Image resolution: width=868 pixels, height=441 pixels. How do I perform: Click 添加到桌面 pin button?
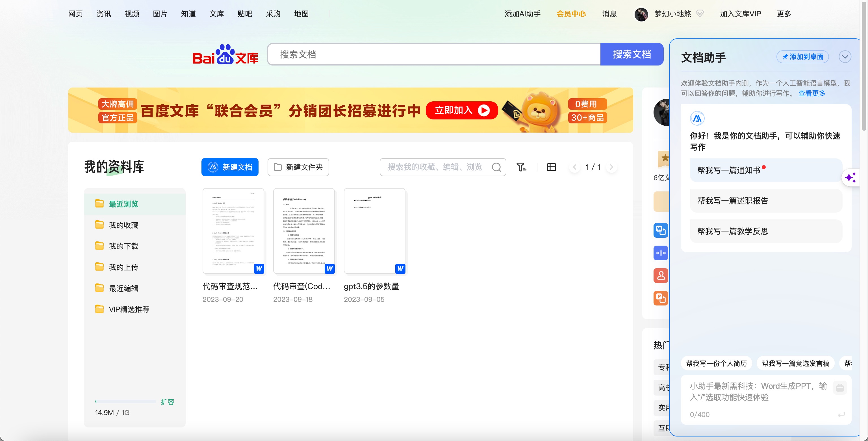tap(802, 56)
